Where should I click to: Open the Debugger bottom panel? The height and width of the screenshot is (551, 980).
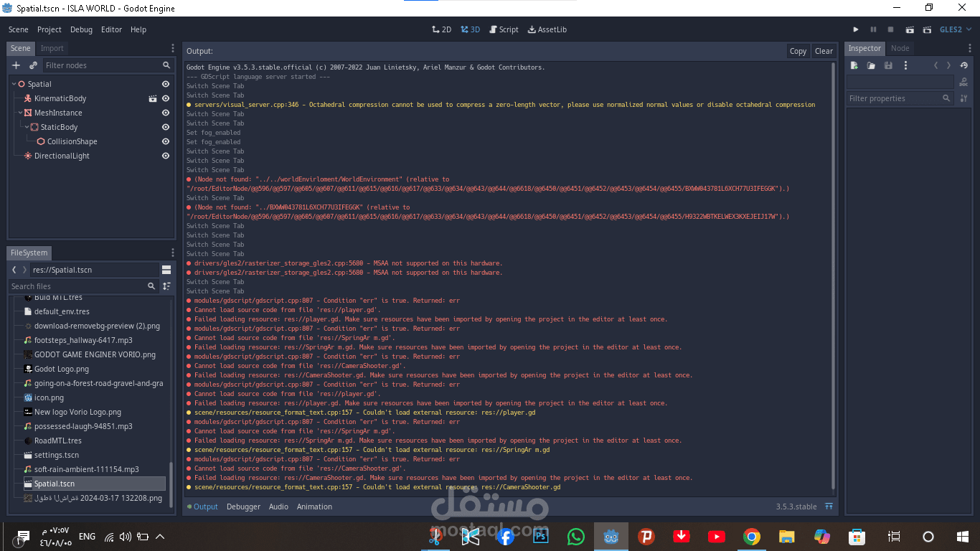243,507
